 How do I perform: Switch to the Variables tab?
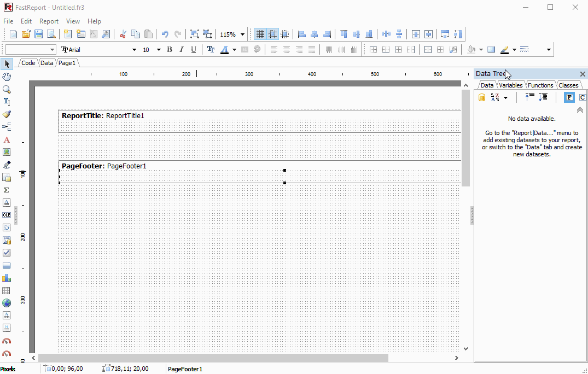coord(510,85)
